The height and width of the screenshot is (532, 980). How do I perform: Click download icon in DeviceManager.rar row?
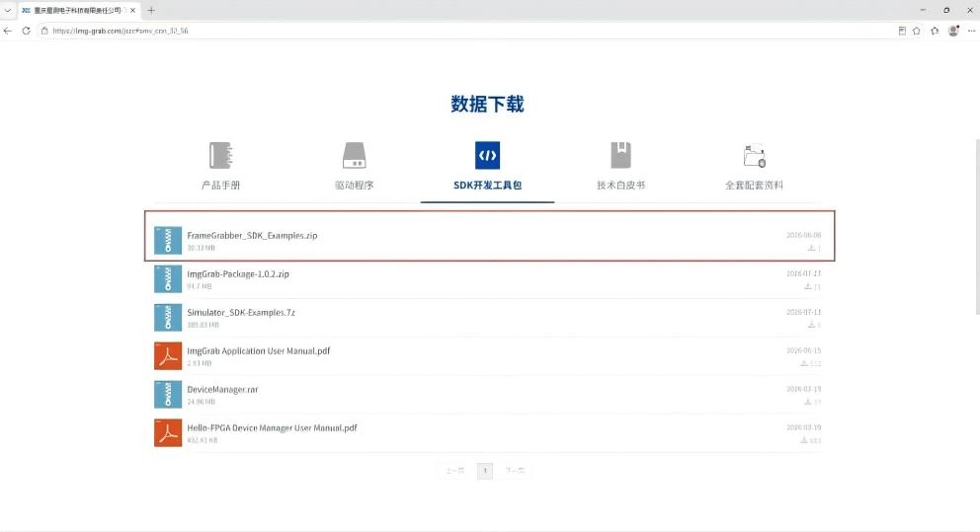(x=807, y=402)
